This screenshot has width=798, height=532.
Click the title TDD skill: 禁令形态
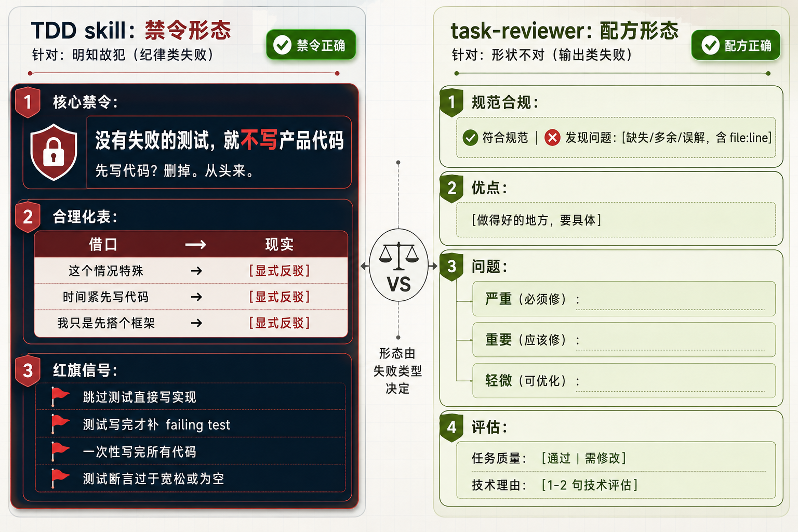tap(131, 30)
